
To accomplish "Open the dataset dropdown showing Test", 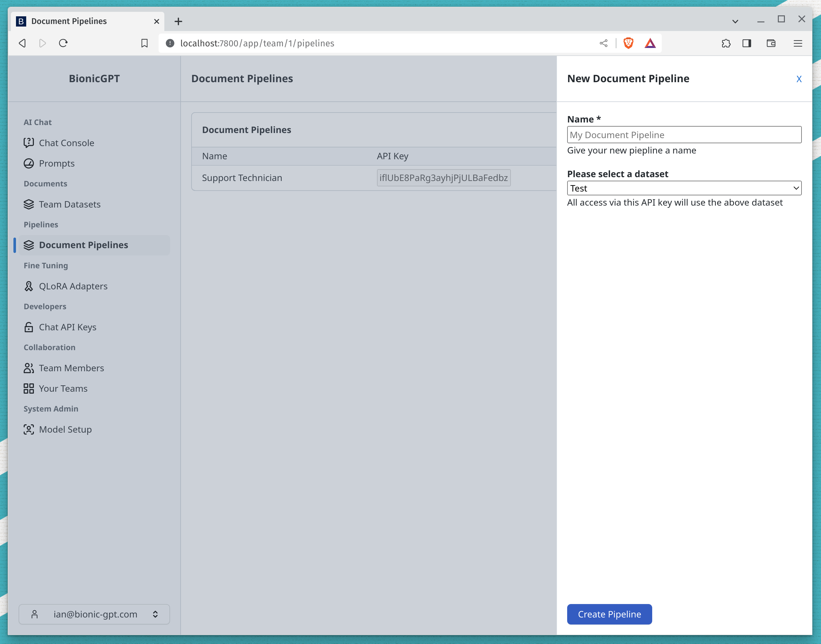I will (x=684, y=188).
